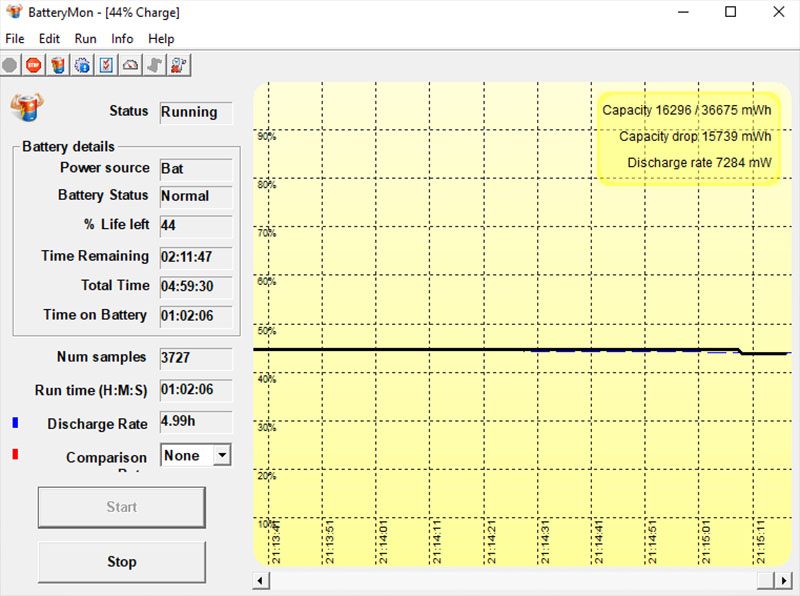Click the 21:14:31 time label on chart
This screenshot has width=800, height=596.
point(544,542)
